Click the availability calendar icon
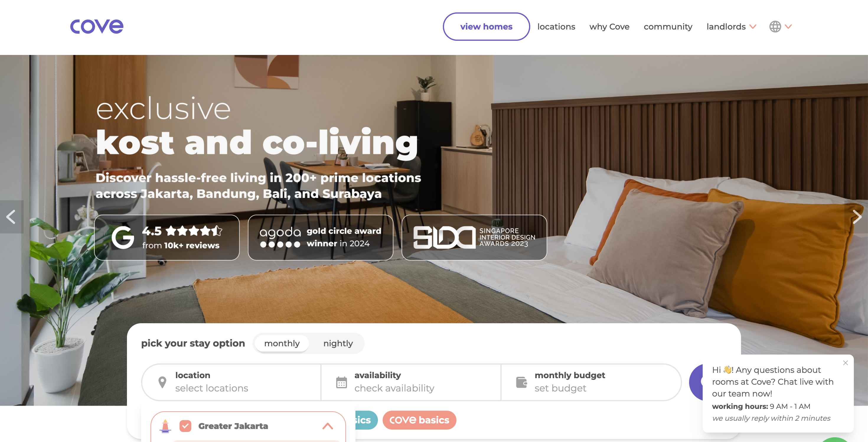 (x=341, y=382)
